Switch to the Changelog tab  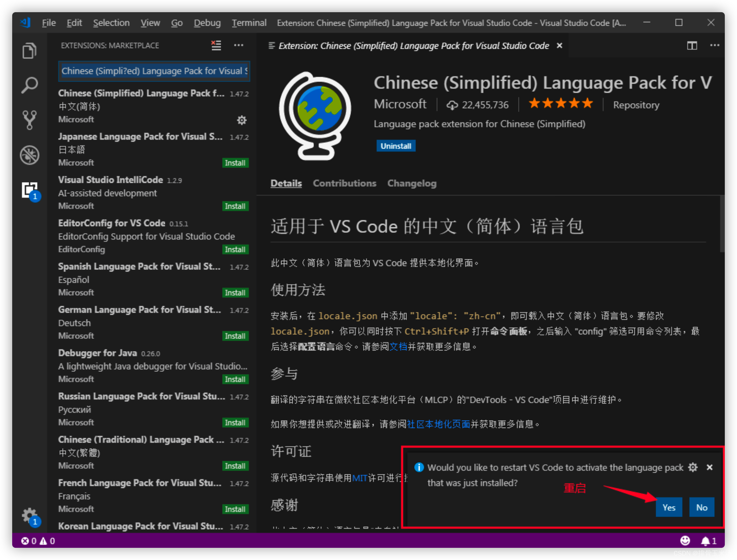412,183
